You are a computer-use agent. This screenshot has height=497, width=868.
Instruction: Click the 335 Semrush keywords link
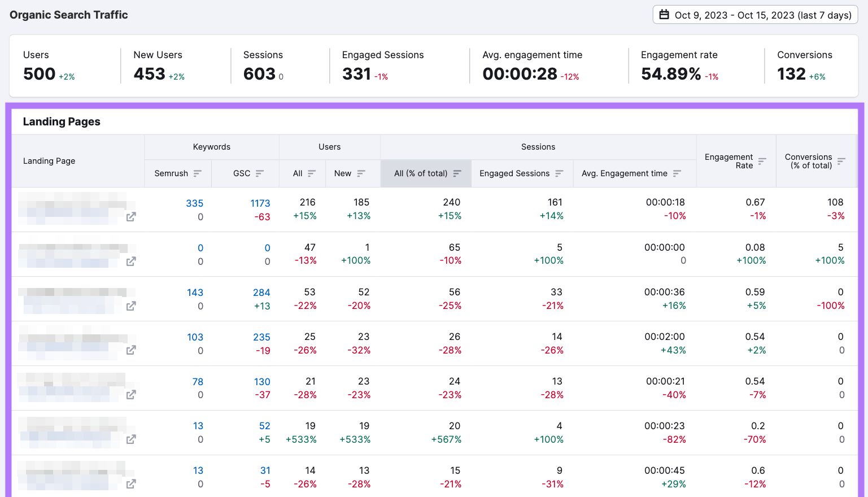click(195, 203)
